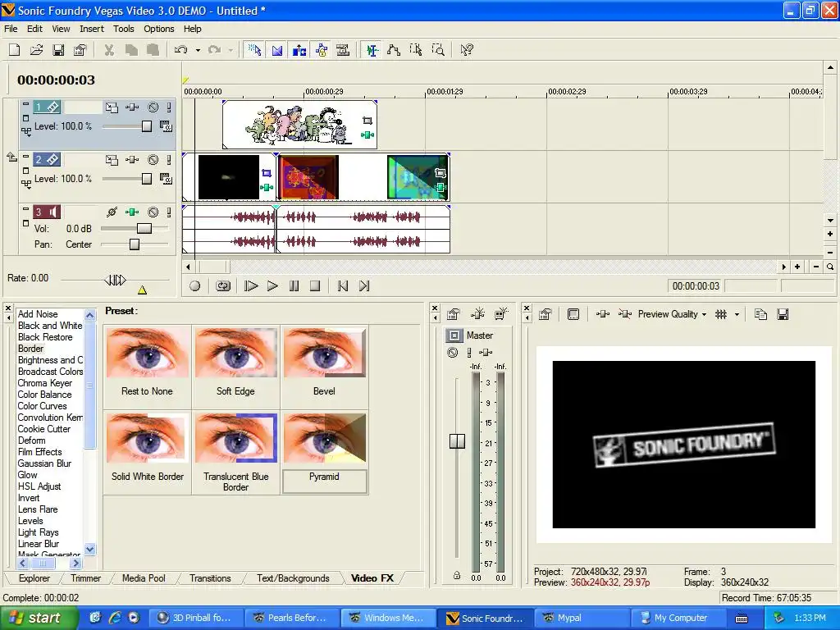Click the Record button in transport

coord(195,286)
